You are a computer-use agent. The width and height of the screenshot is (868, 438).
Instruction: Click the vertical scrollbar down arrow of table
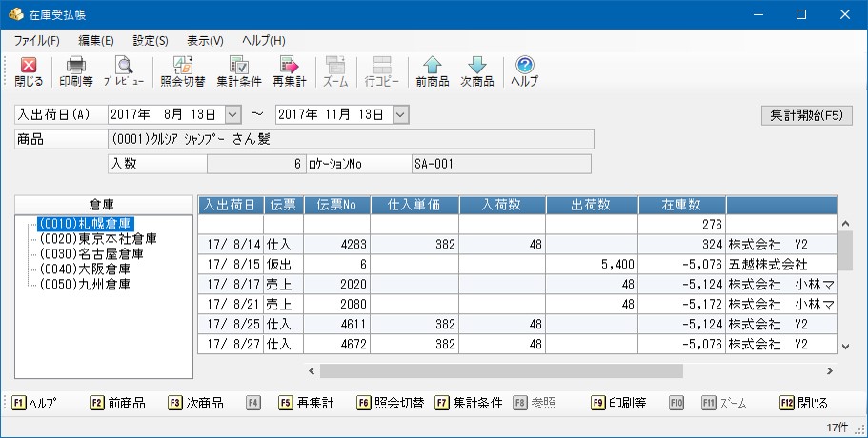click(845, 347)
